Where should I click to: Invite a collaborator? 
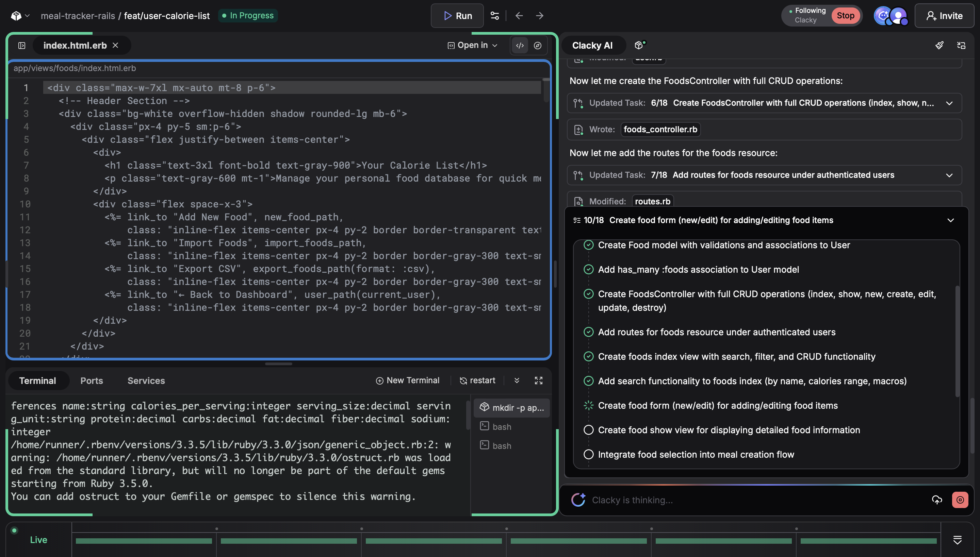pyautogui.click(x=944, y=16)
